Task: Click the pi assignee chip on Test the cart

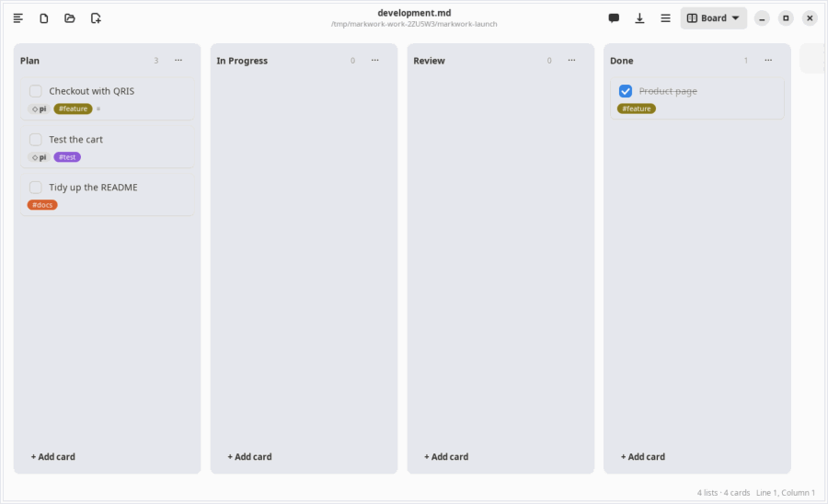Action: pos(39,157)
